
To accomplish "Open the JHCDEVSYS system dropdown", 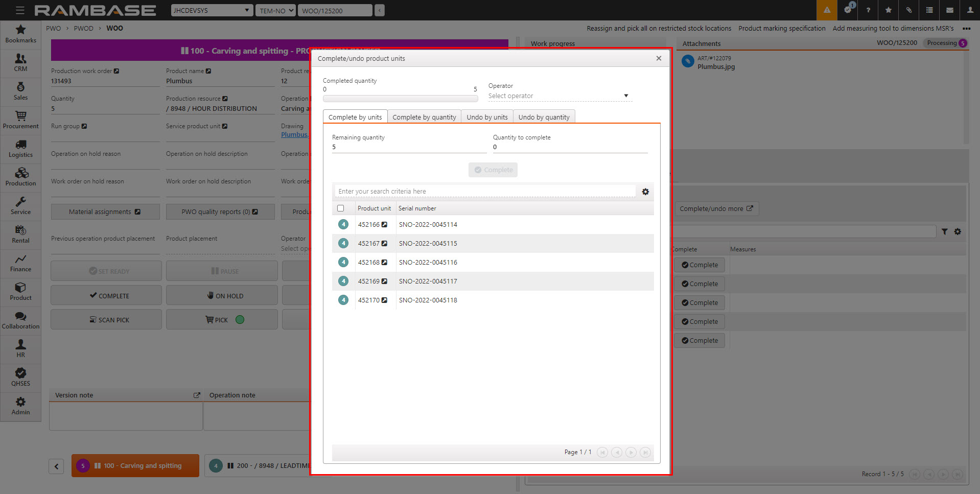I will coord(212,10).
